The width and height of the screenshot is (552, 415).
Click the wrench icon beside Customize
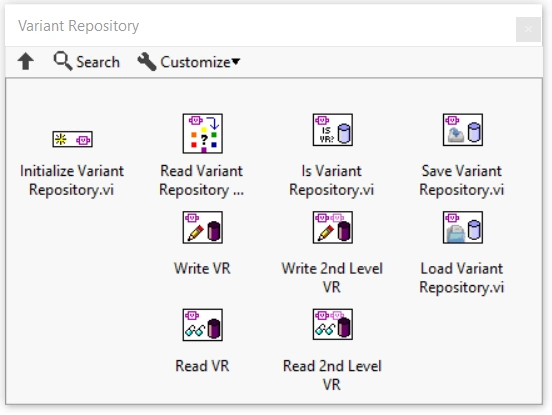[146, 62]
